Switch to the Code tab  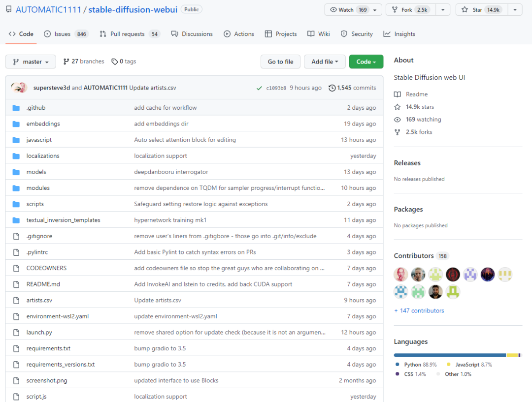[x=21, y=34]
